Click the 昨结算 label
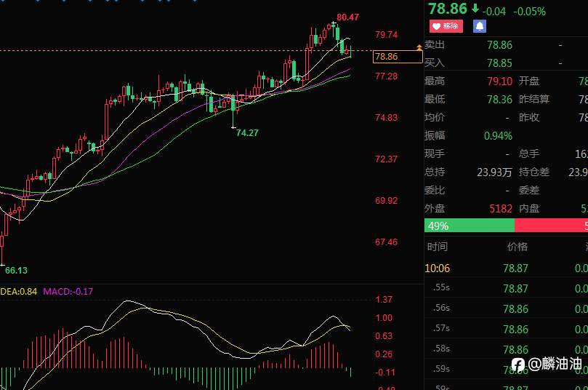Image resolution: width=588 pixels, height=390 pixels. [534, 100]
